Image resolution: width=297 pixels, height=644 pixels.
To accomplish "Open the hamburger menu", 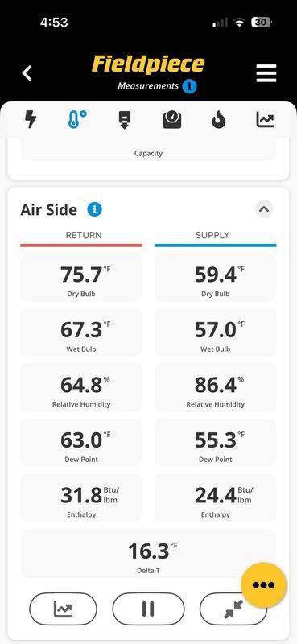I will (x=266, y=73).
